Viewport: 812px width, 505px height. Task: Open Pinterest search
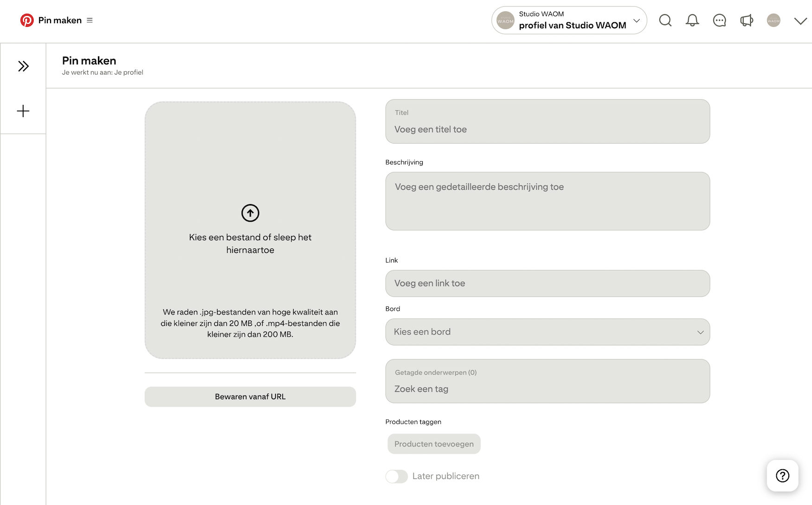click(665, 20)
